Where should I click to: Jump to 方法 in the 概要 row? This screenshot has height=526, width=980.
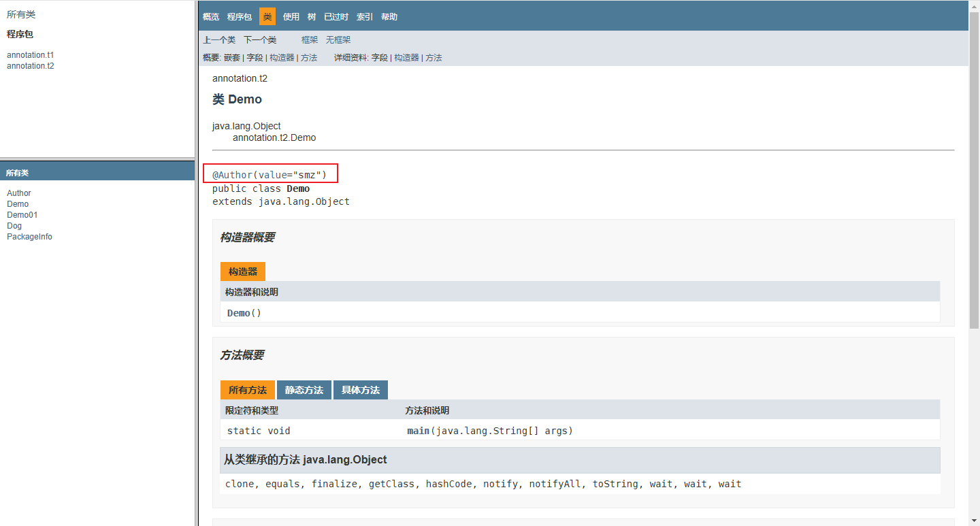pyautogui.click(x=309, y=58)
